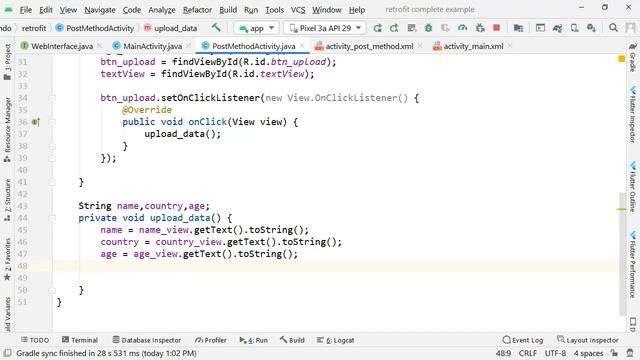Open the Structure tool window
Screen dimensions: 640x360
click(7, 200)
